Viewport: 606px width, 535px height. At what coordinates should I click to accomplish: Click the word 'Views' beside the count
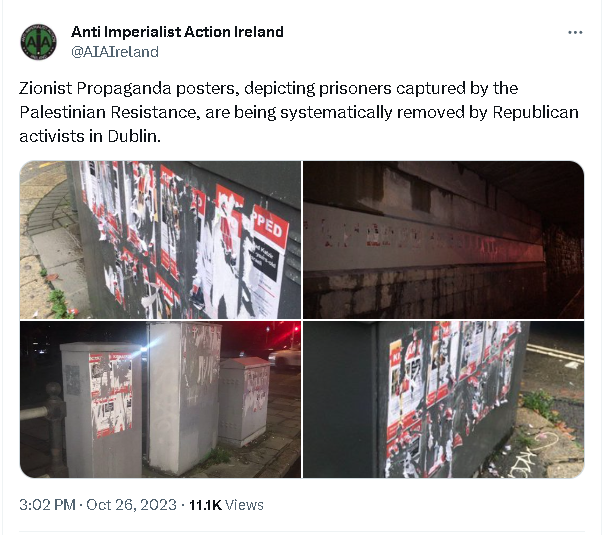point(244,505)
